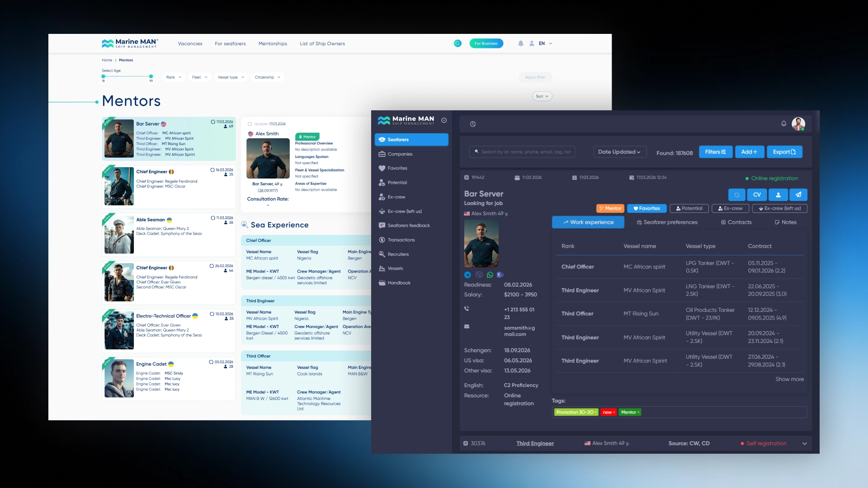Screen dimensions: 868x488
Task: Click the Export button
Action: point(784,152)
